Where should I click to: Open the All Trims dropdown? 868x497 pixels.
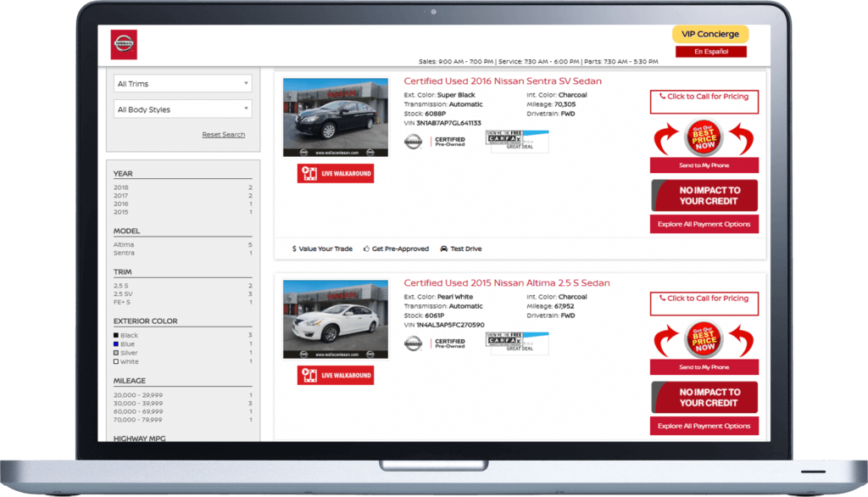pyautogui.click(x=183, y=84)
